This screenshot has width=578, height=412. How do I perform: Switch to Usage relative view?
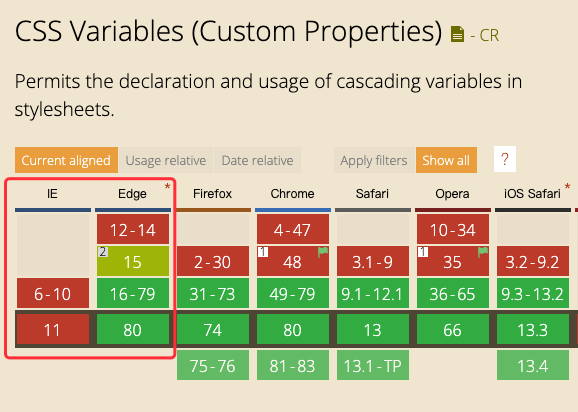coord(166,160)
